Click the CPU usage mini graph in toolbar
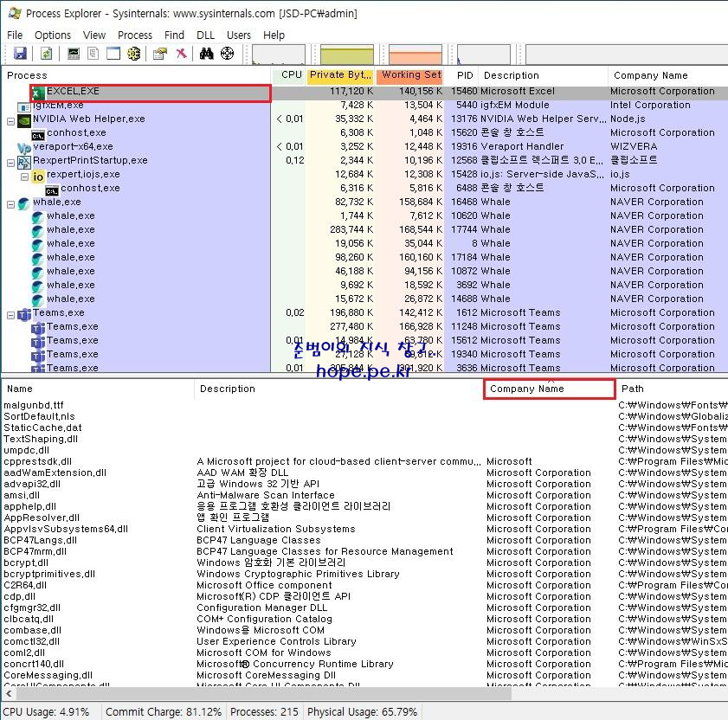728x720 pixels. click(279, 55)
